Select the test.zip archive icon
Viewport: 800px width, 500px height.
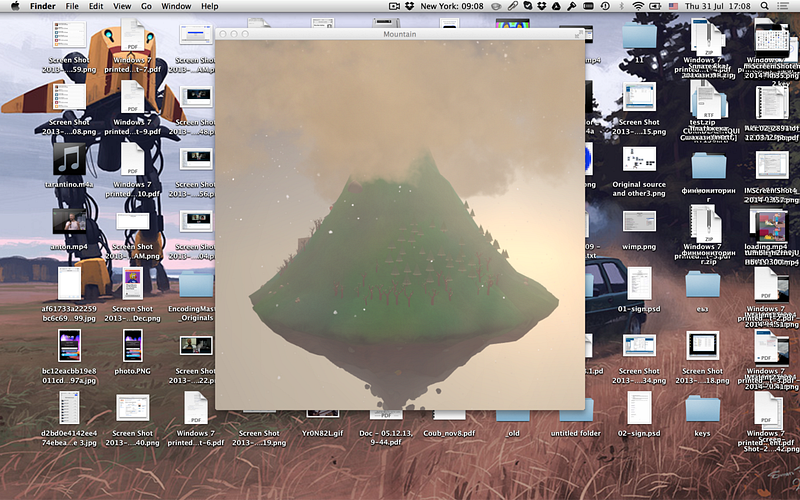[x=705, y=98]
